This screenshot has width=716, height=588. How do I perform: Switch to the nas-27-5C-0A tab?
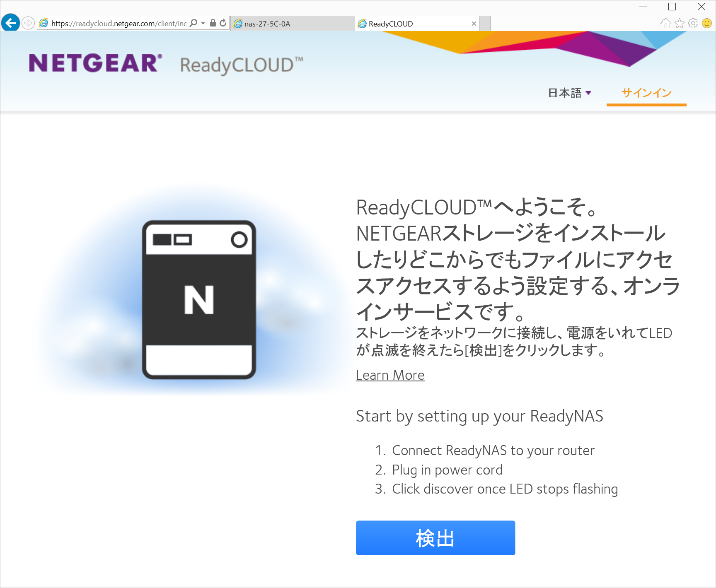[292, 24]
